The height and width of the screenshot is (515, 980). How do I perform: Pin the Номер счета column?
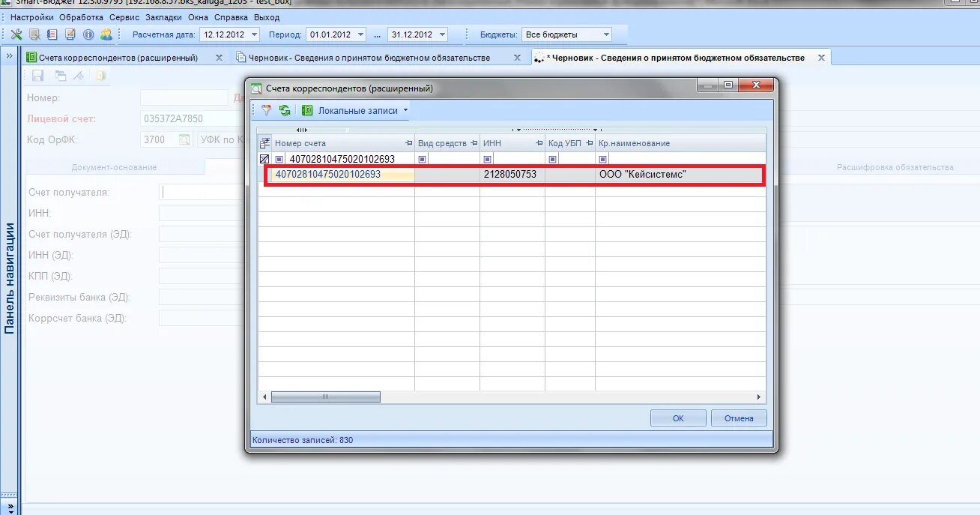click(x=408, y=143)
